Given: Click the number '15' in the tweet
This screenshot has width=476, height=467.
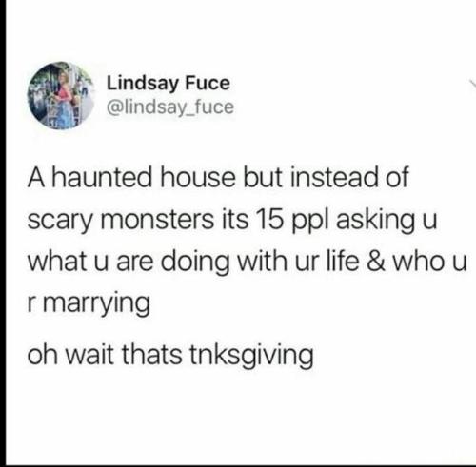Looking at the screenshot, I should click(270, 220).
